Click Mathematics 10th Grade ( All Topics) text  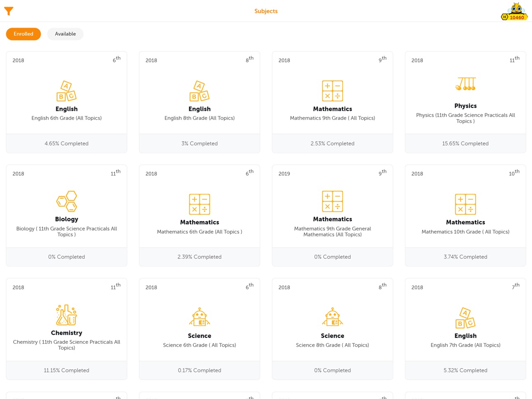coord(466,232)
